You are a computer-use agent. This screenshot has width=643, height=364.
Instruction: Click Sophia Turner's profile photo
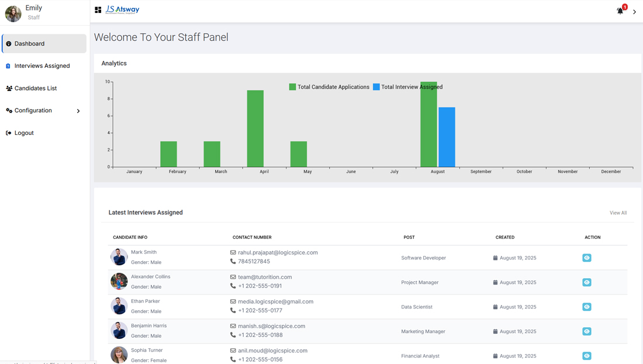pyautogui.click(x=119, y=354)
